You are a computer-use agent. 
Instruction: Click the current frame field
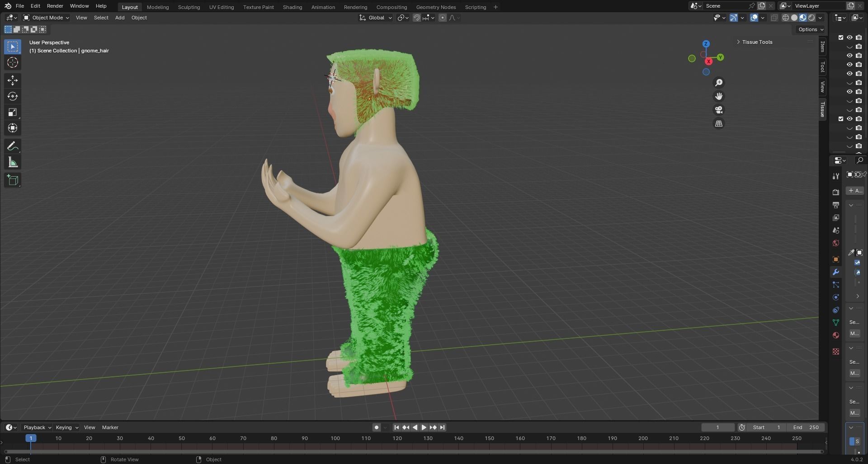(x=718, y=427)
